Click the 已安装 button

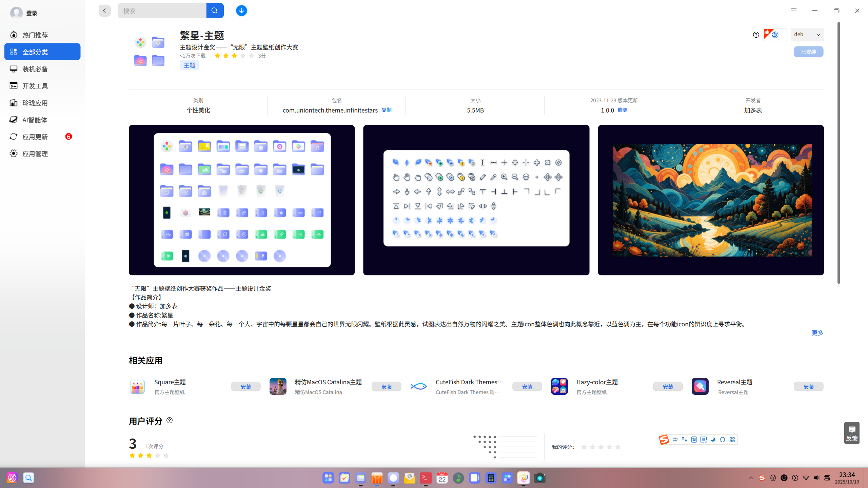tap(809, 52)
